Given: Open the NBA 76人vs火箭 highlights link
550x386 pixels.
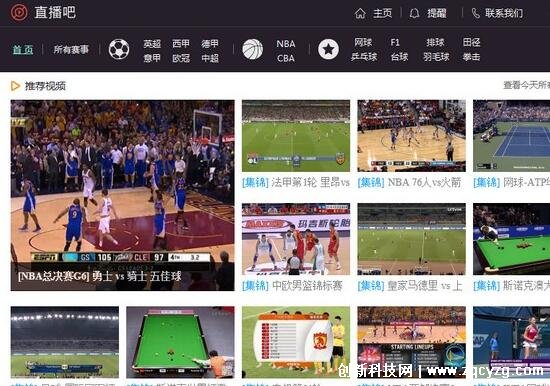Looking at the screenshot, I should 409,182.
